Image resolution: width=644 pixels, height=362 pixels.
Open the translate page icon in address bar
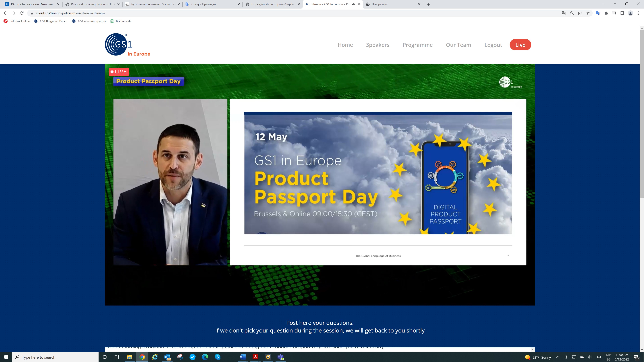564,13
